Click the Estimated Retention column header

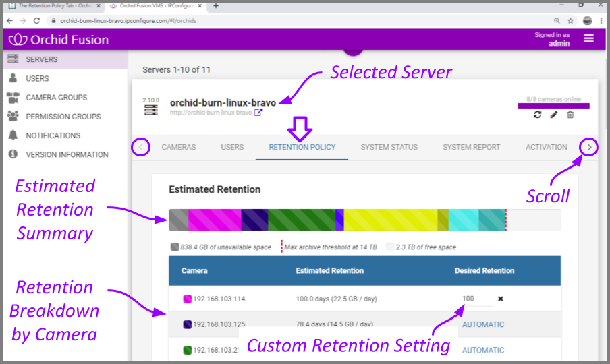(x=329, y=271)
